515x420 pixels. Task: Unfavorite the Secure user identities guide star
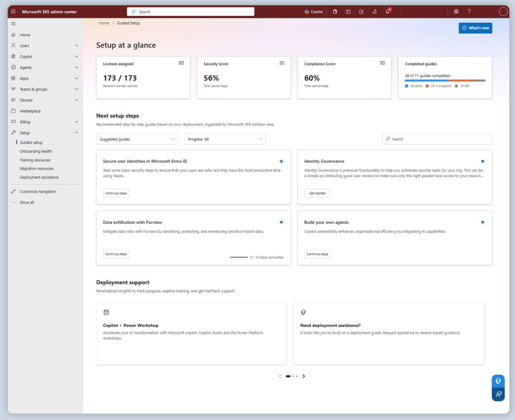(x=281, y=161)
